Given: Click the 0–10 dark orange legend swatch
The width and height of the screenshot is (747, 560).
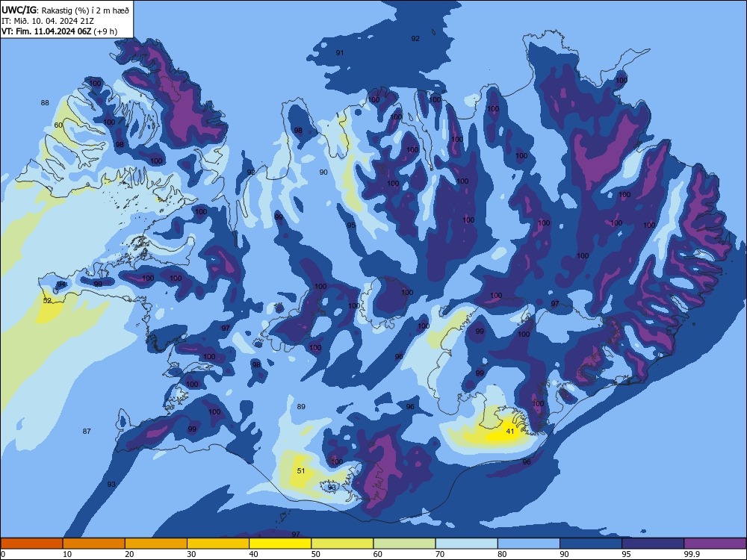Looking at the screenshot, I should pos(31,544).
